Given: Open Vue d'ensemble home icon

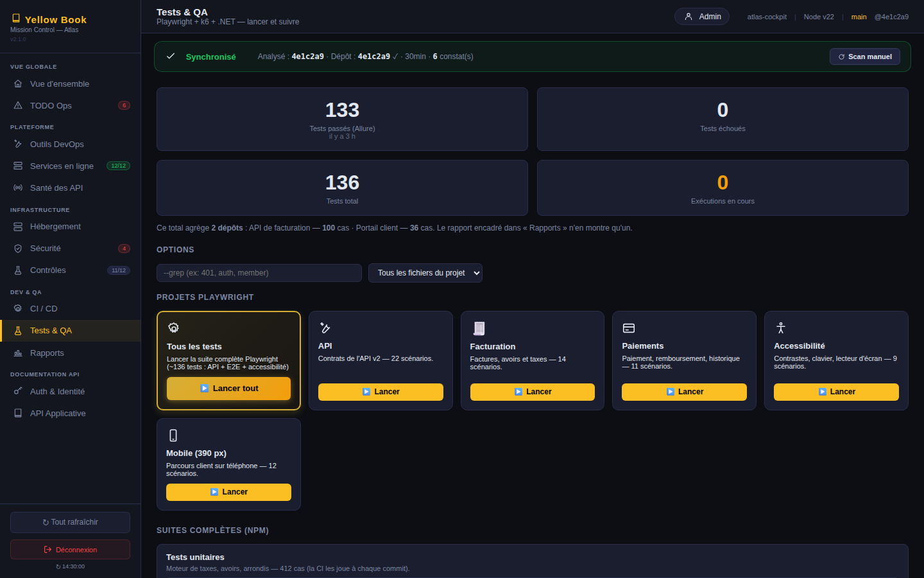Looking at the screenshot, I should click(x=18, y=83).
